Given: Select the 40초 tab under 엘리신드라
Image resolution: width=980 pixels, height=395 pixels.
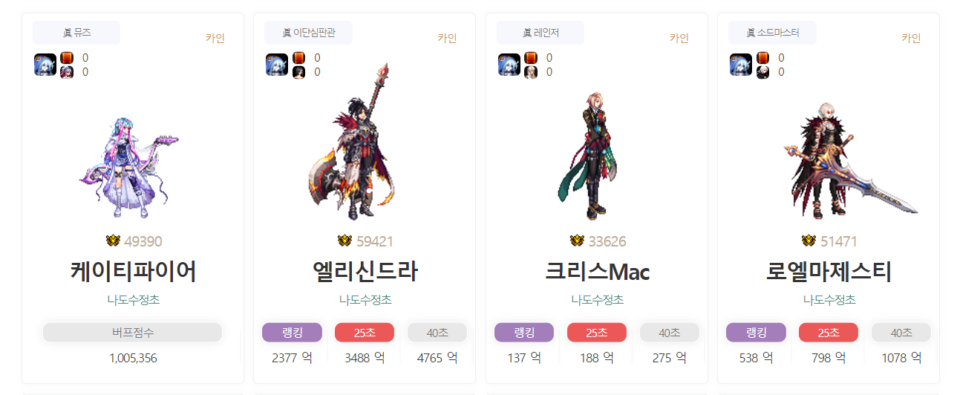Looking at the screenshot, I should point(437,332).
